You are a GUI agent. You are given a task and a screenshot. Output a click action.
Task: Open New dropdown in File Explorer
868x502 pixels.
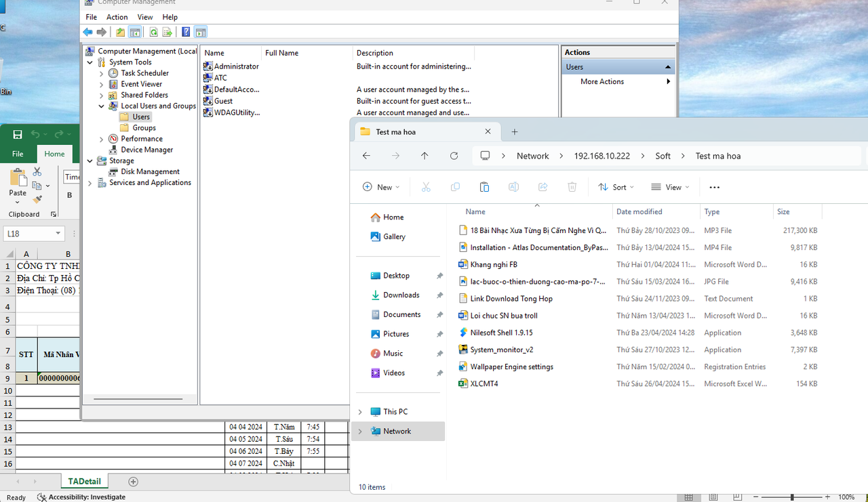(x=381, y=187)
